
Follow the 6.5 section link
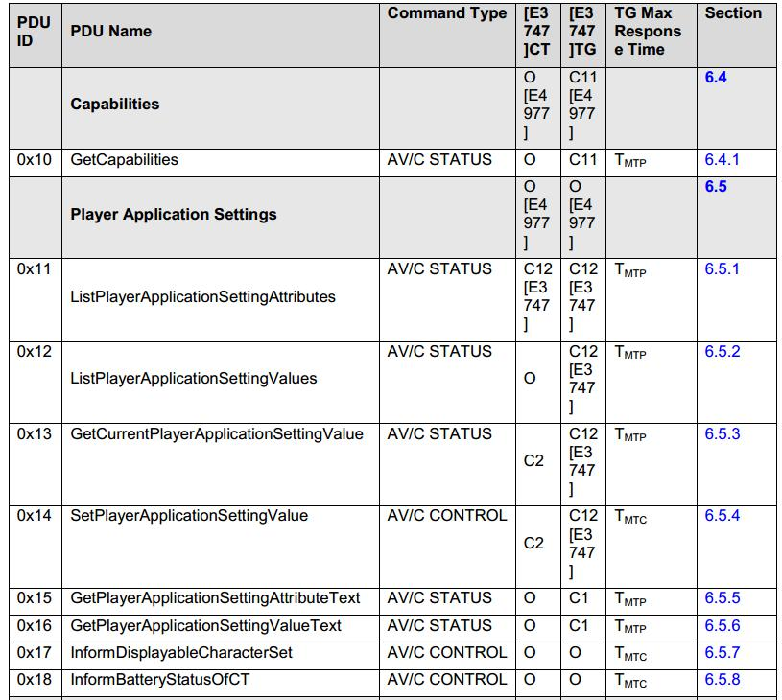click(715, 186)
